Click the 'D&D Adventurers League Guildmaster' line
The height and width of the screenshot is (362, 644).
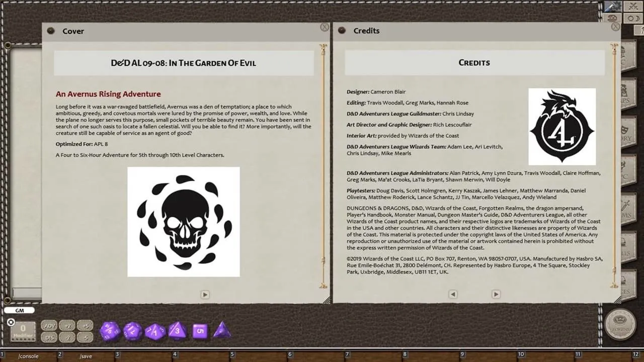(410, 114)
